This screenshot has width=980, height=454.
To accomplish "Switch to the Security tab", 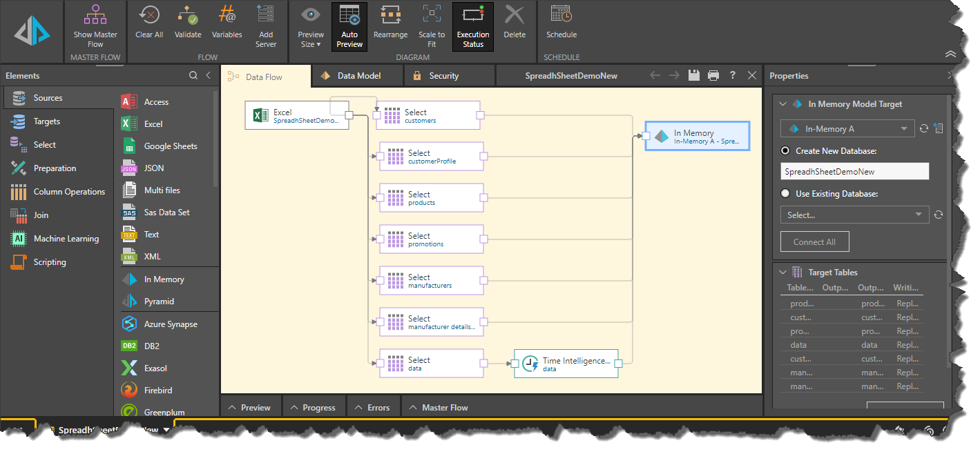I will [x=443, y=76].
